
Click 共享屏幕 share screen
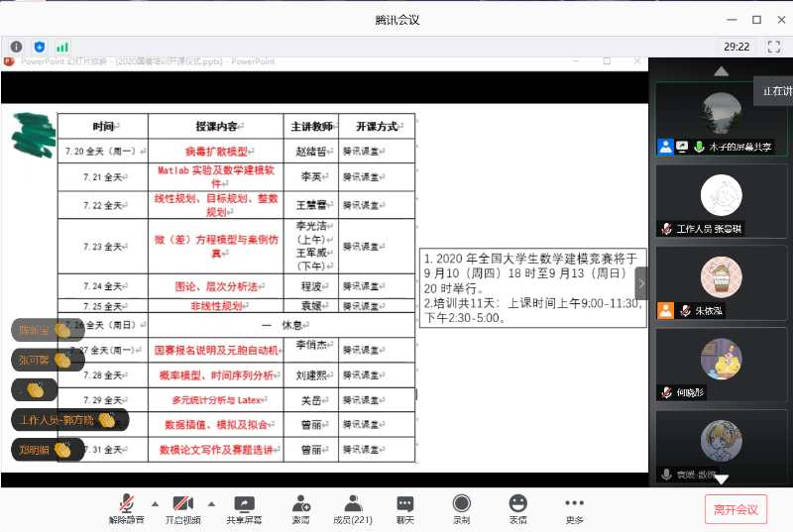[244, 509]
